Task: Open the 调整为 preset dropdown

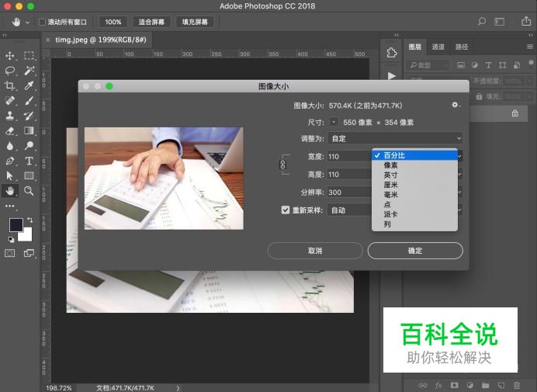Action: pyautogui.click(x=395, y=138)
